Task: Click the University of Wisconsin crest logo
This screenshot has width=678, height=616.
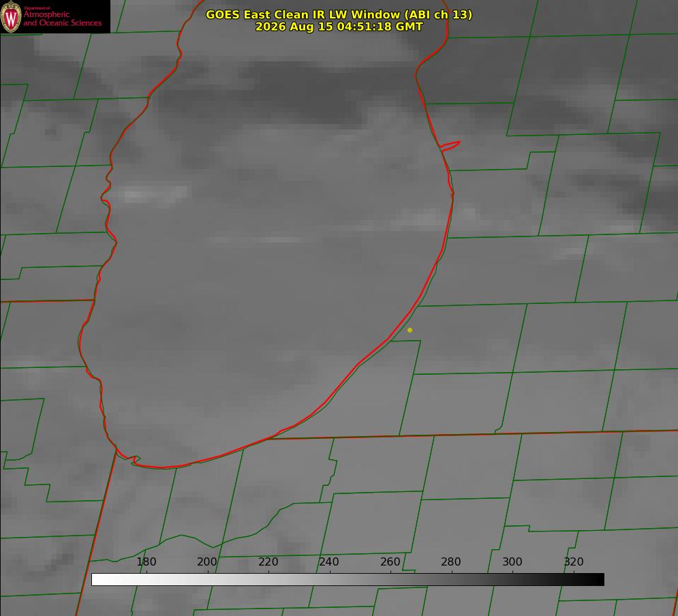Action: [11, 16]
